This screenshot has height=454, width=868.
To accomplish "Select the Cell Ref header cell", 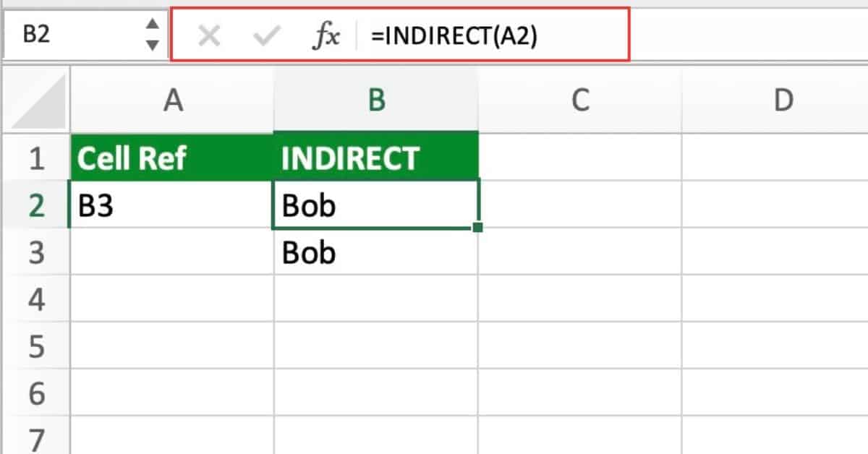I will pos(172,156).
